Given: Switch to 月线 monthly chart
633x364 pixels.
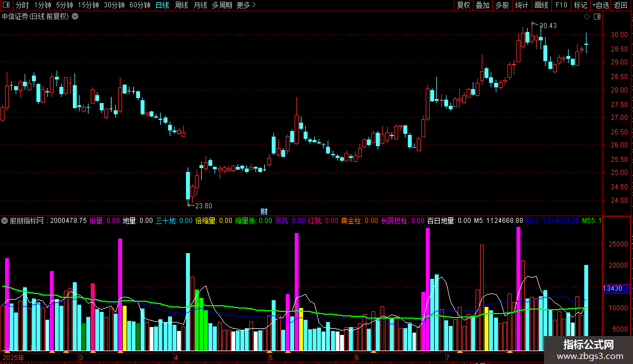Looking at the screenshot, I should point(200,5).
